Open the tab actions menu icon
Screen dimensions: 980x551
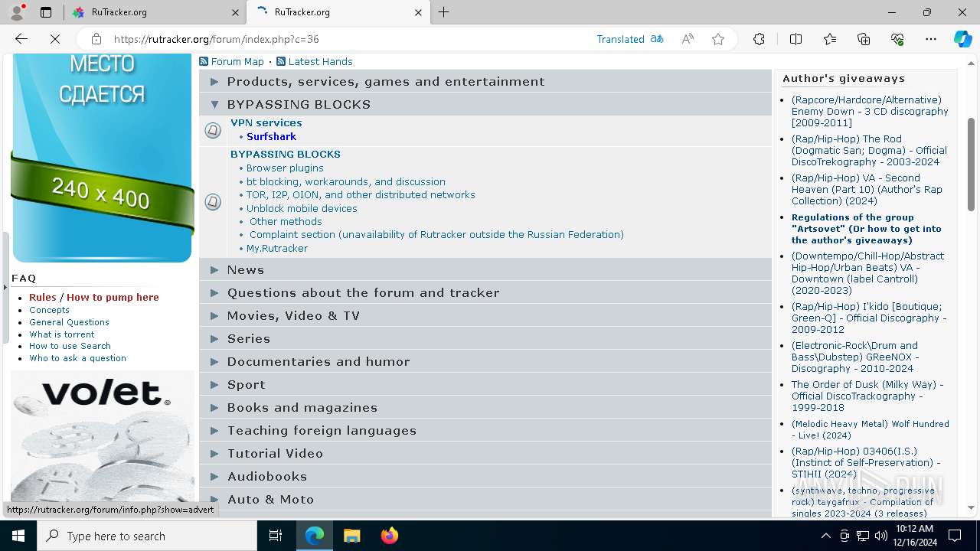(46, 12)
